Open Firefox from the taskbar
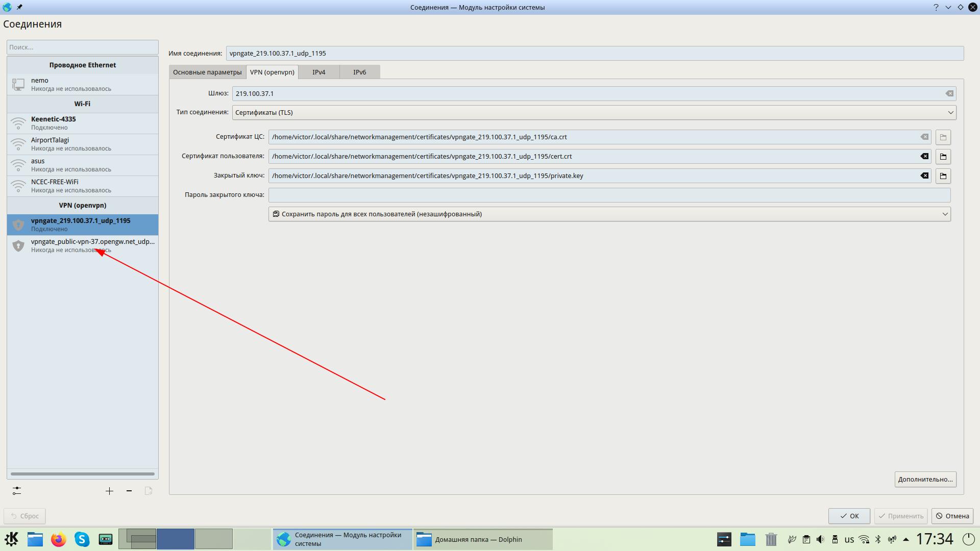Viewport: 980px width, 551px height. (59, 539)
